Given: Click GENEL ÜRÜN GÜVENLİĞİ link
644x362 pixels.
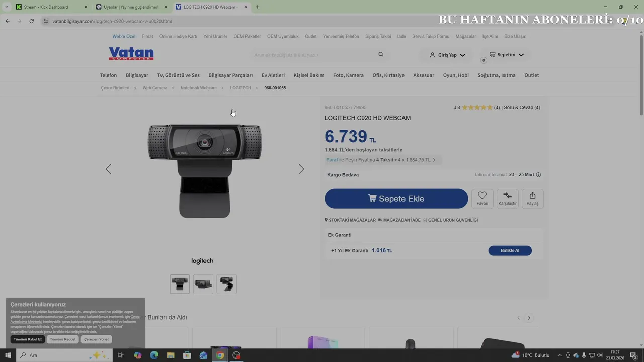Looking at the screenshot, I should click(450, 220).
